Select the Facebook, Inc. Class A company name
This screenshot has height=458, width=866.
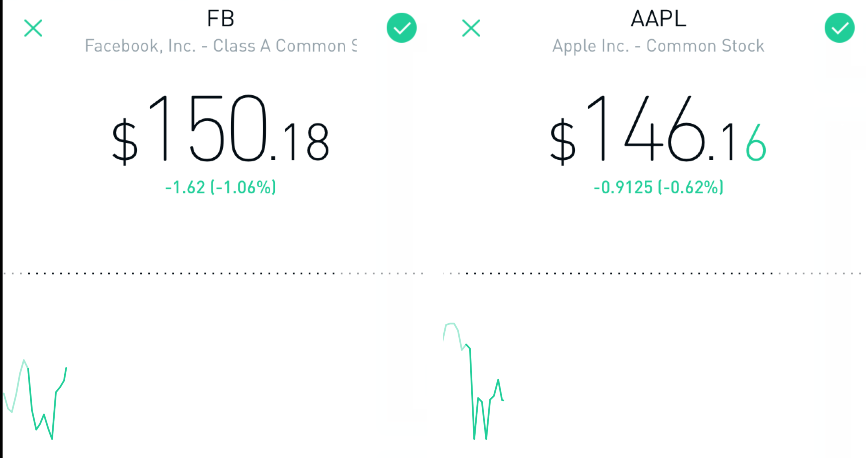[x=220, y=46]
